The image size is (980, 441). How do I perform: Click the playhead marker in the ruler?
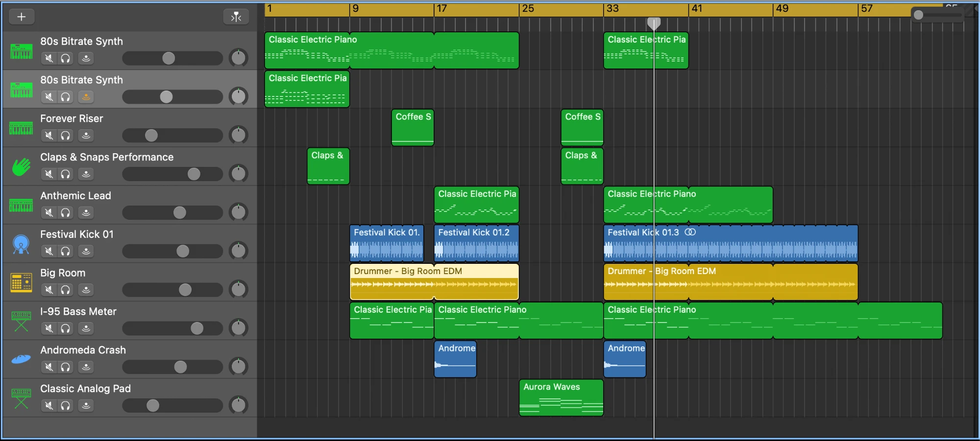tap(654, 23)
